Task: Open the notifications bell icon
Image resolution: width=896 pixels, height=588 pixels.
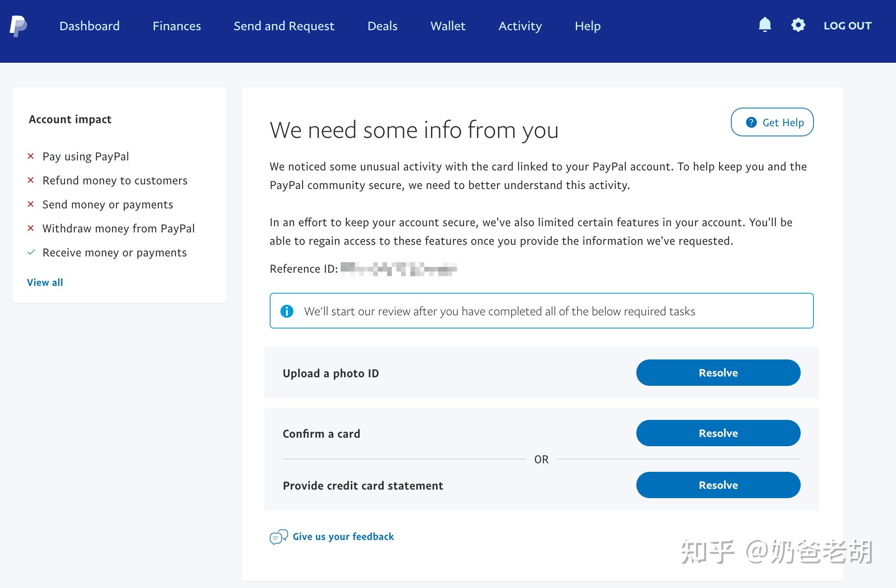Action: point(765,25)
